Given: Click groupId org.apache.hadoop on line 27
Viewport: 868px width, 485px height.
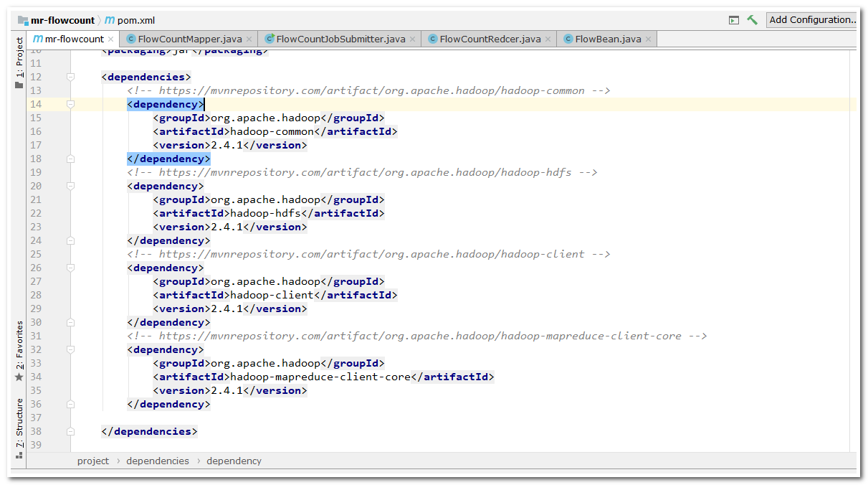Looking at the screenshot, I should 265,281.
